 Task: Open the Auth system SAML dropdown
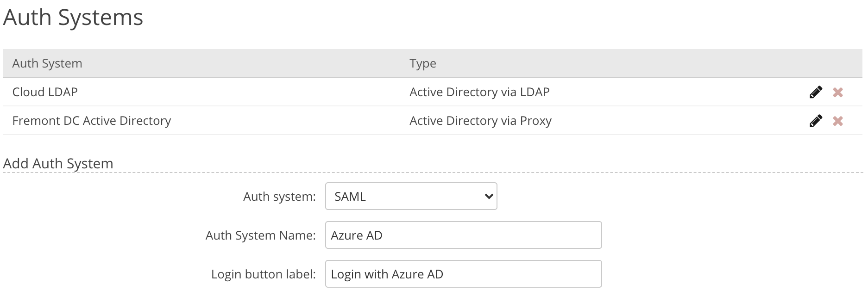coord(410,197)
